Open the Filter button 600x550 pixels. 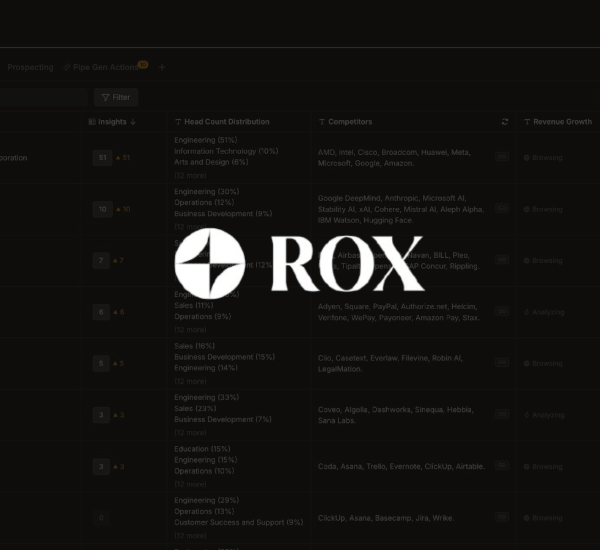point(116,97)
